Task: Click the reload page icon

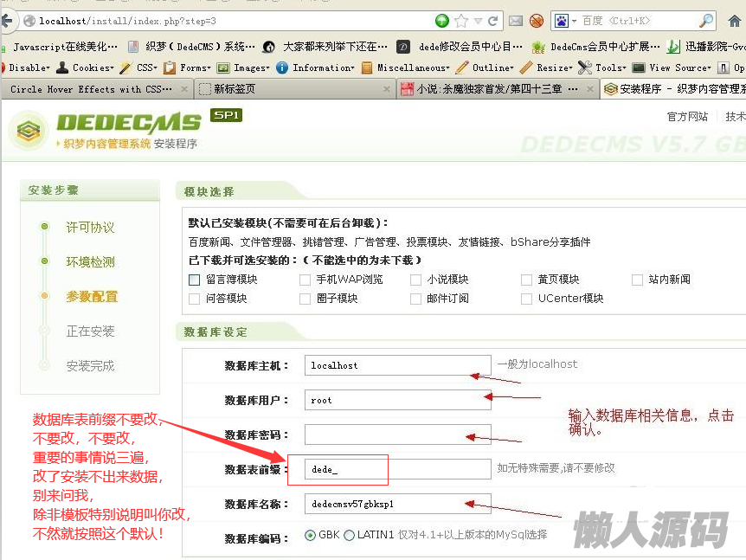Action: point(493,21)
